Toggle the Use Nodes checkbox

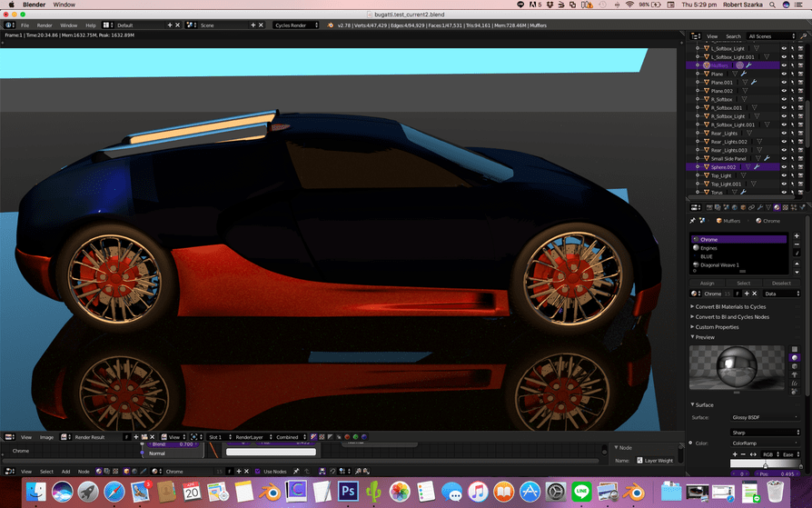click(258, 472)
